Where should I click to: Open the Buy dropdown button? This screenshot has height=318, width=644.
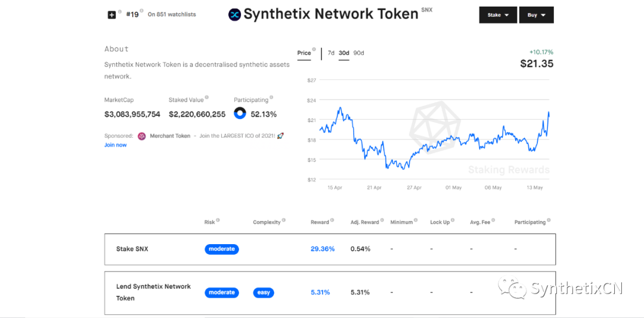pyautogui.click(x=536, y=15)
